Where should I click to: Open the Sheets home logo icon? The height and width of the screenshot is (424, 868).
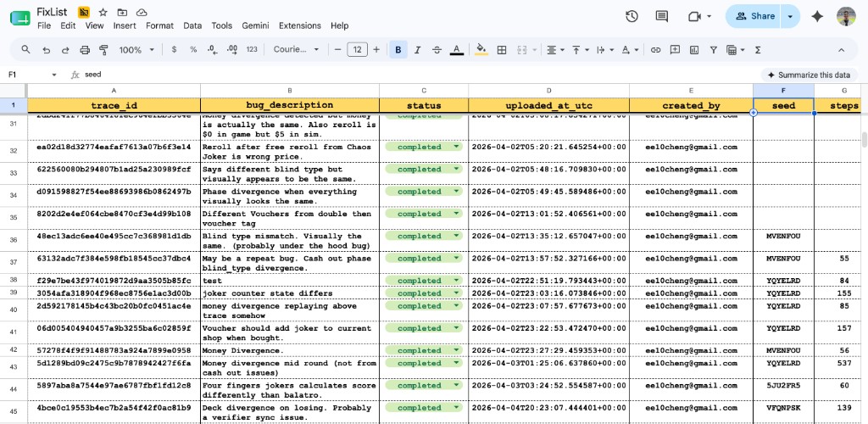20,18
